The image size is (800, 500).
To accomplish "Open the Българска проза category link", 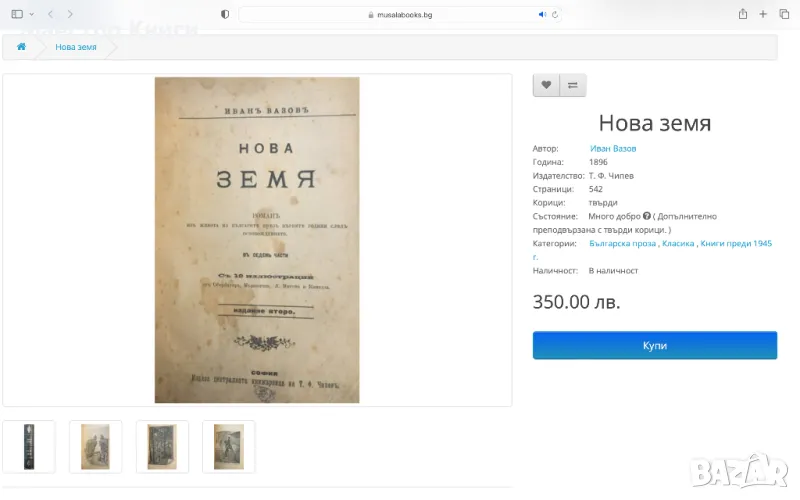I will (622, 243).
